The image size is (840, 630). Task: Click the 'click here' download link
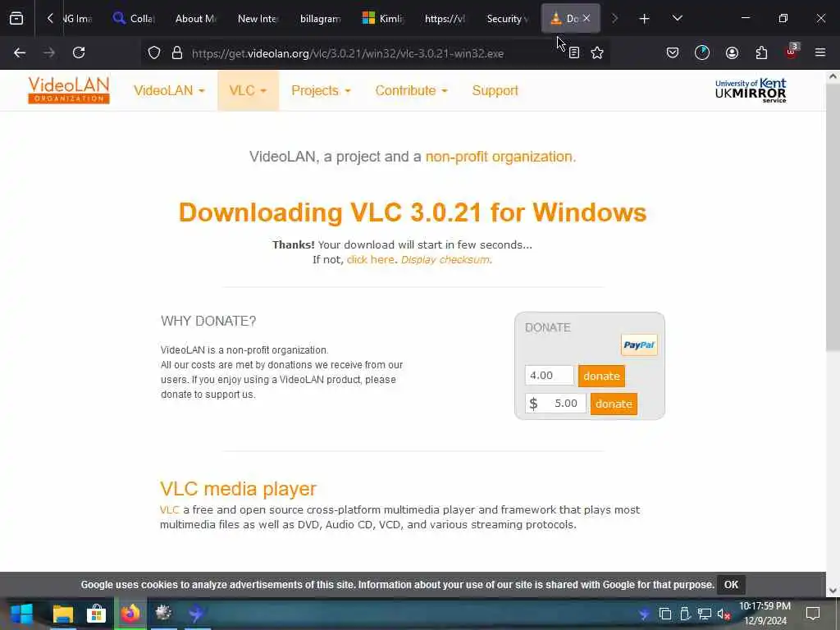coord(370,260)
